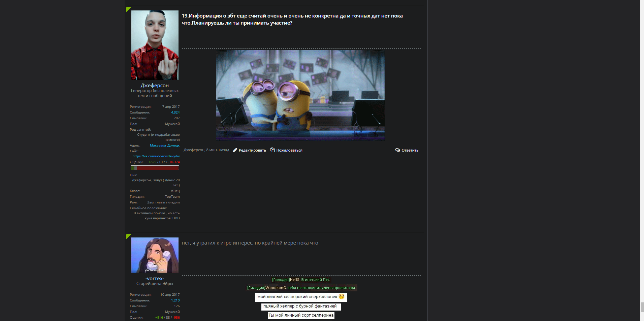Viewport: 644px width, 321px height.
Task: Click the guild name TopTeam
Action: click(172, 197)
